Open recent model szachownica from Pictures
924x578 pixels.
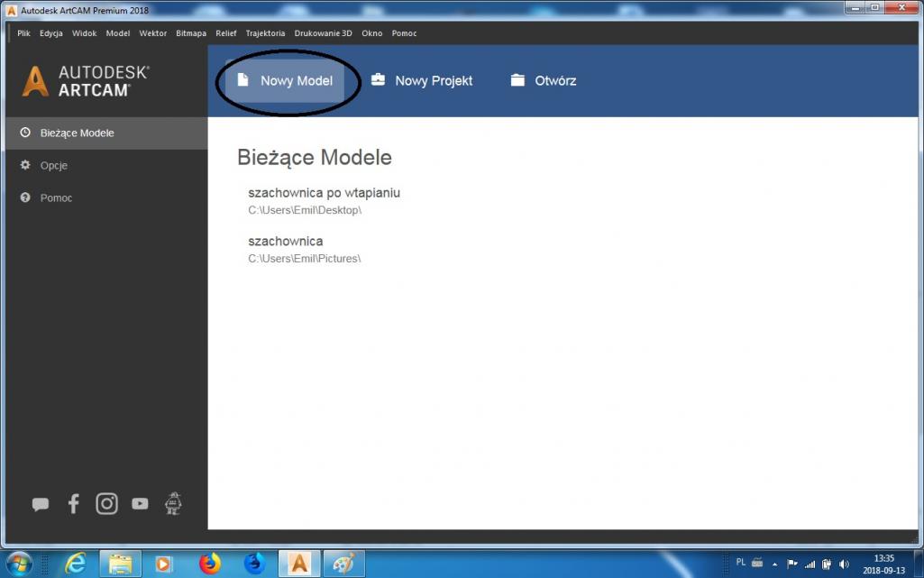(x=285, y=241)
